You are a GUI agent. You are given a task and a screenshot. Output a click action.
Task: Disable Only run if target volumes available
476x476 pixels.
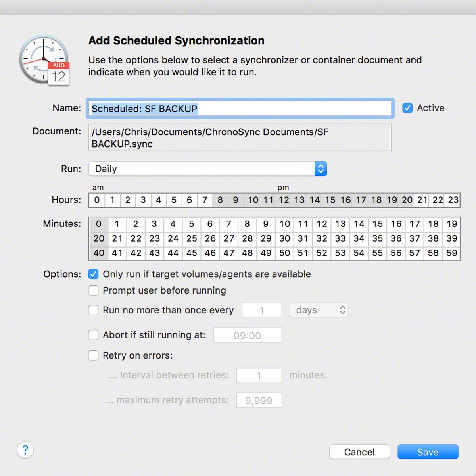[93, 274]
